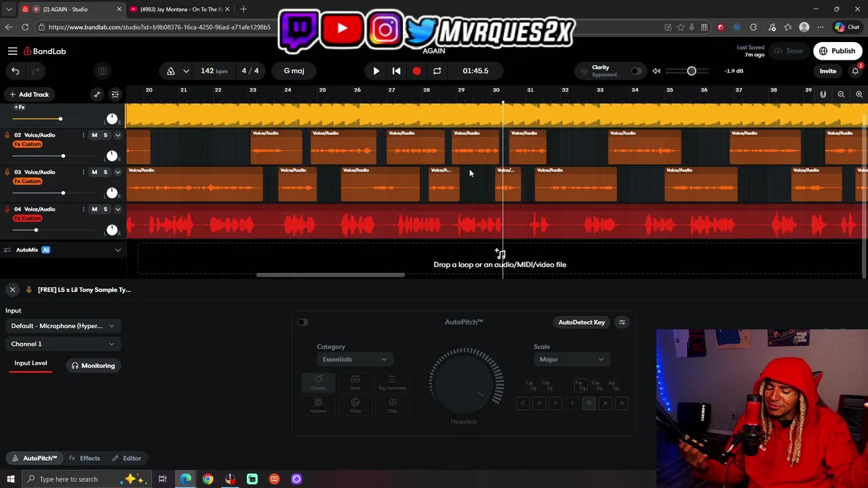868x488 pixels.
Task: Change the G maj key setting
Action: 294,70
